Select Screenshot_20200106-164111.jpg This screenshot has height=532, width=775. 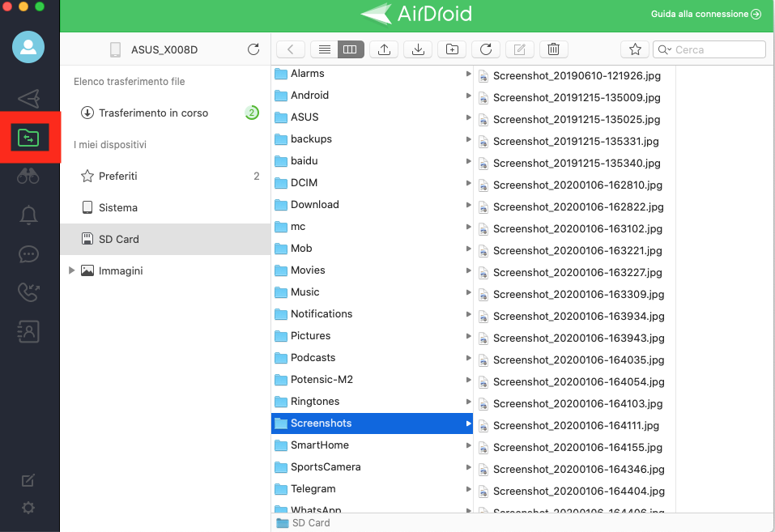[575, 426]
